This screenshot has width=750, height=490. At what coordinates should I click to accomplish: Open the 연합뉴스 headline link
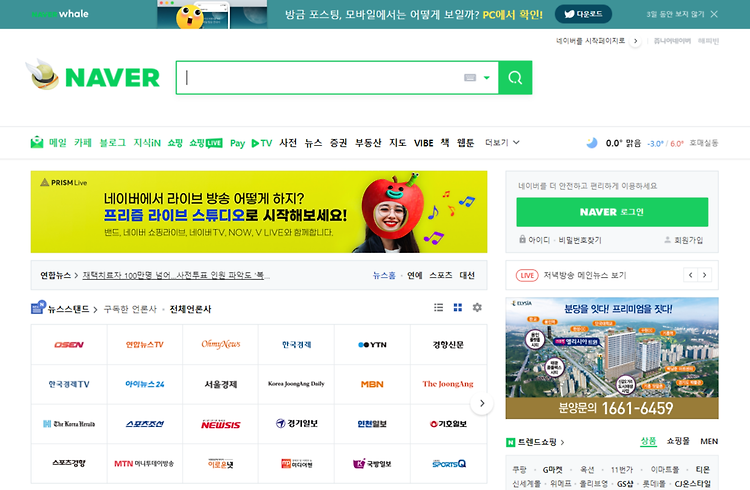click(176, 275)
